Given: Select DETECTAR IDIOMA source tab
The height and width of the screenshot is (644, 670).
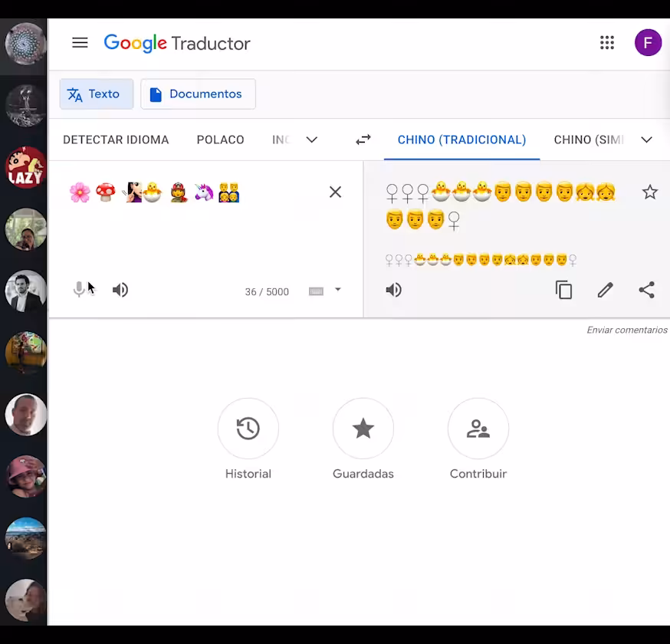Looking at the screenshot, I should pos(116,140).
